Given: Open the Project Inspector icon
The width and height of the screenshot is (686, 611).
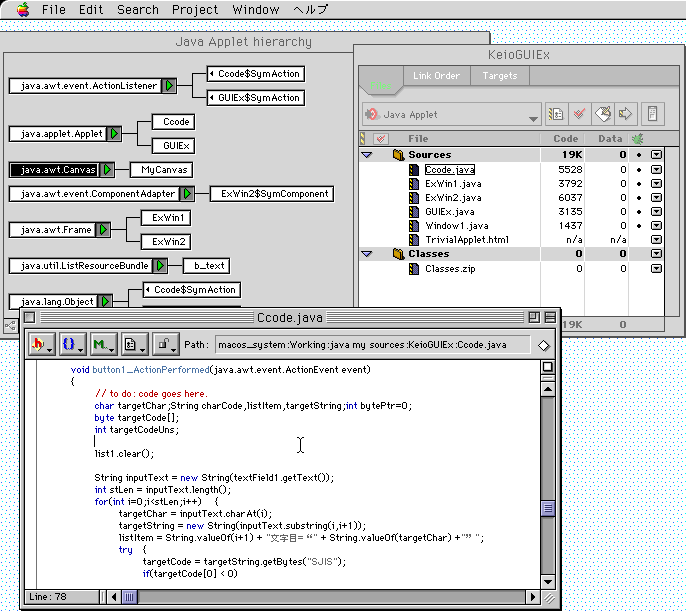Looking at the screenshot, I should (x=652, y=114).
